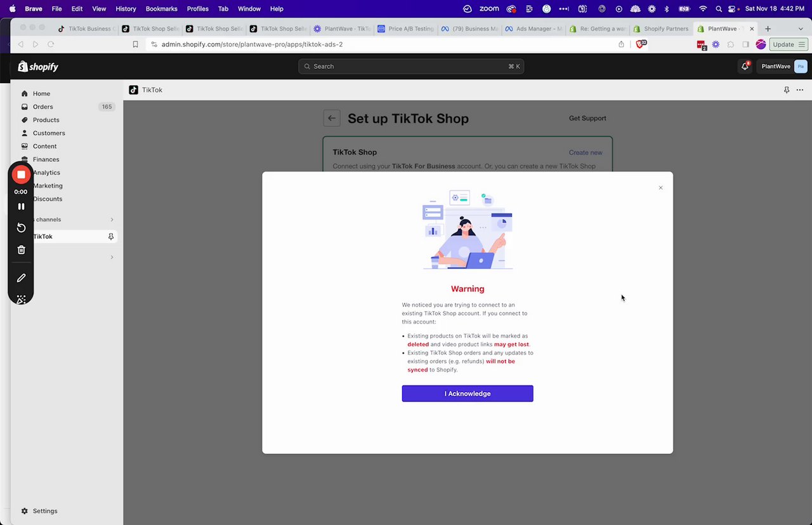Image resolution: width=812 pixels, height=525 pixels.
Task: Open Settings in Shopify sidebar
Action: (44, 511)
